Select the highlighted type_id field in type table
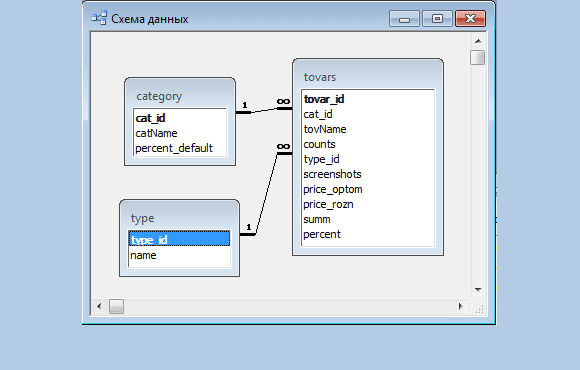 (179, 239)
